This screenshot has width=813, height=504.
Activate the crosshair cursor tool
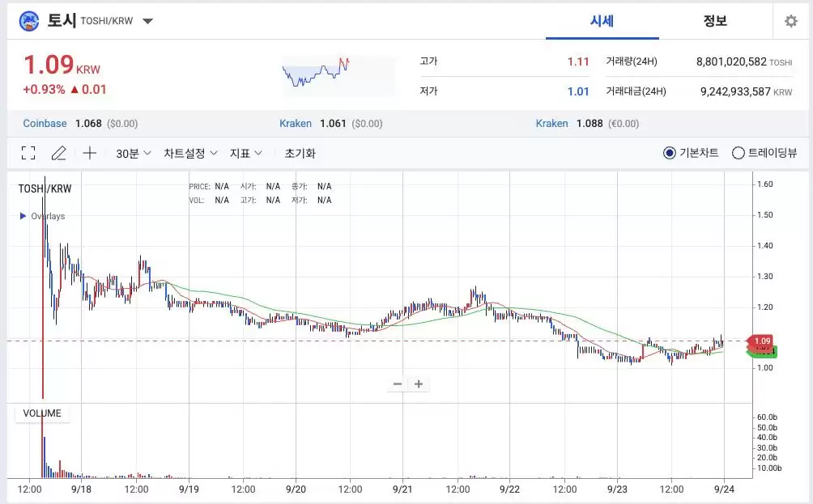click(90, 153)
